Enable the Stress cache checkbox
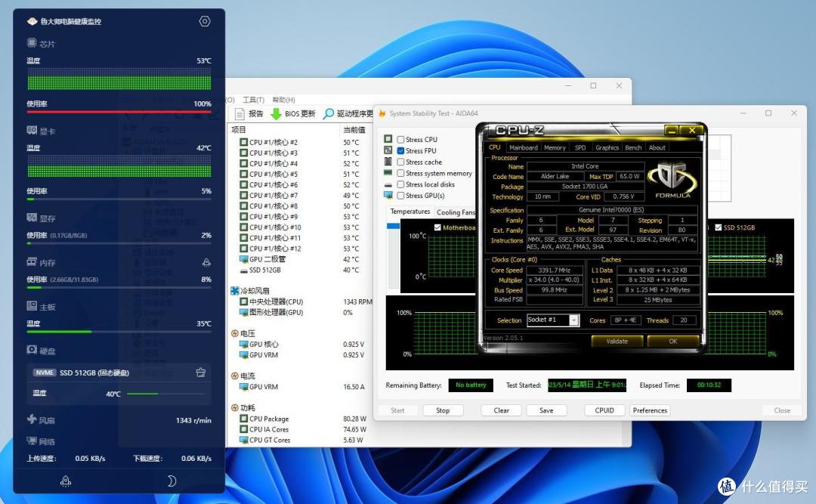816x504 pixels. pos(400,162)
